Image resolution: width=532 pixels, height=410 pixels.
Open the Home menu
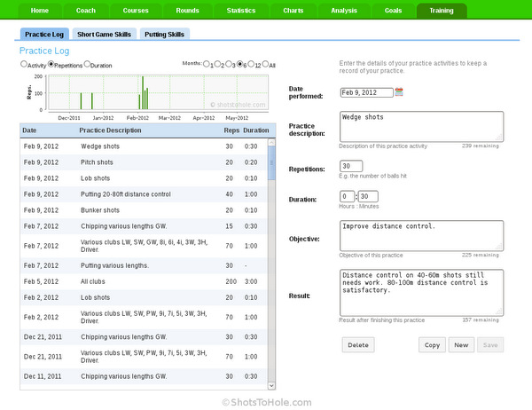click(40, 11)
